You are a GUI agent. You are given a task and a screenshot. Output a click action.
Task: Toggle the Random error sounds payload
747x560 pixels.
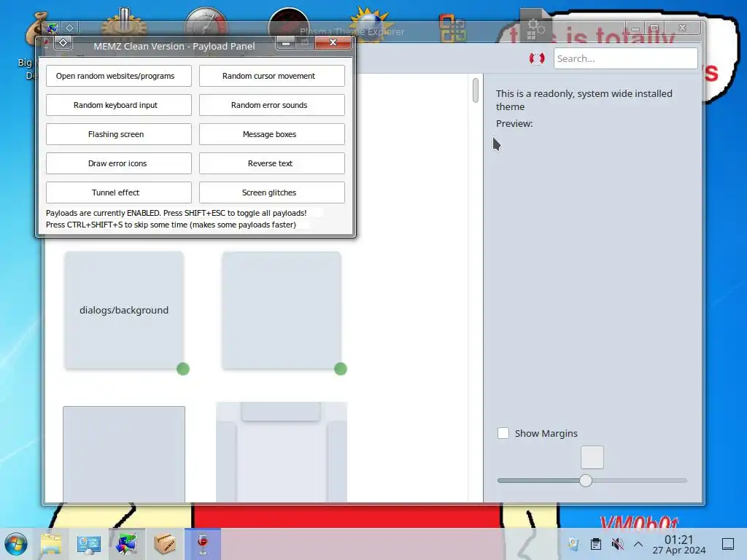pos(271,105)
